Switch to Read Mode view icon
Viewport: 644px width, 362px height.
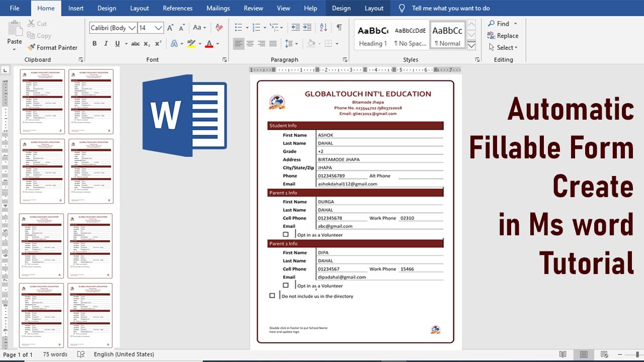[563, 354]
